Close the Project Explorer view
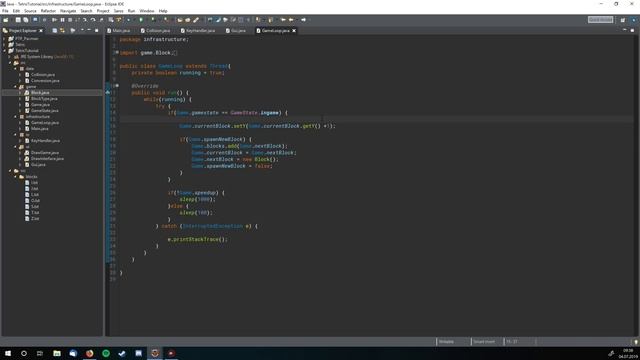640x360 pixels. (41, 31)
